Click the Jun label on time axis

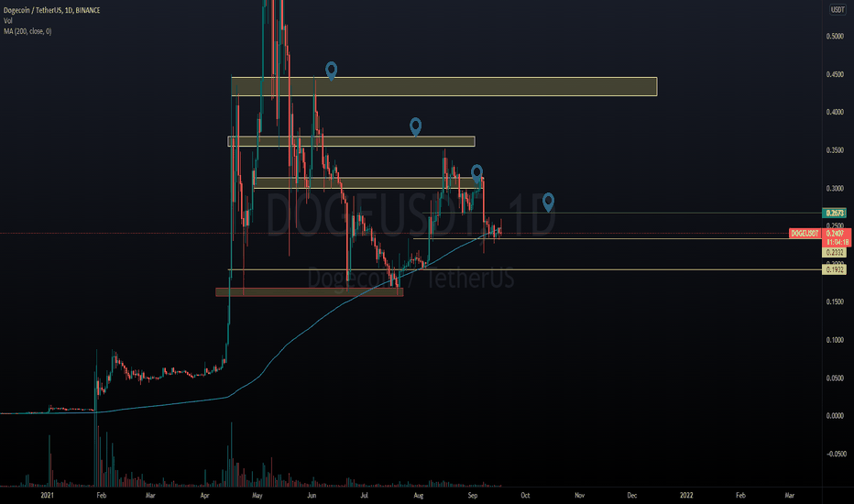(311, 495)
